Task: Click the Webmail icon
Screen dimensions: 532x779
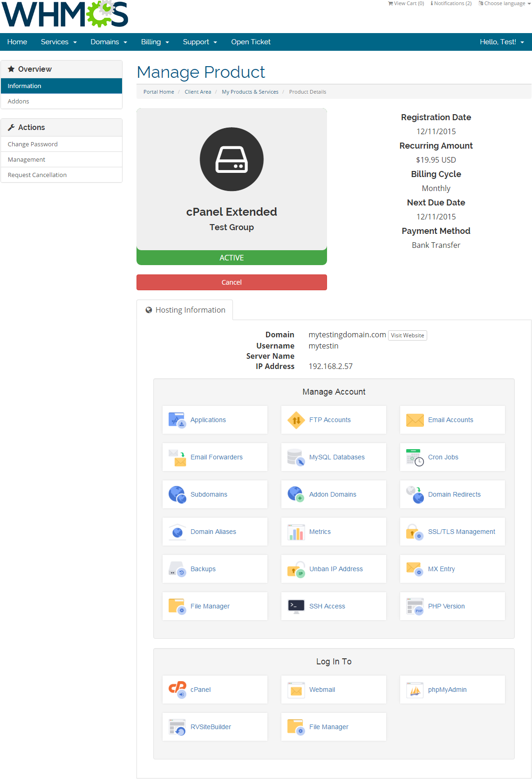Action: pos(296,690)
